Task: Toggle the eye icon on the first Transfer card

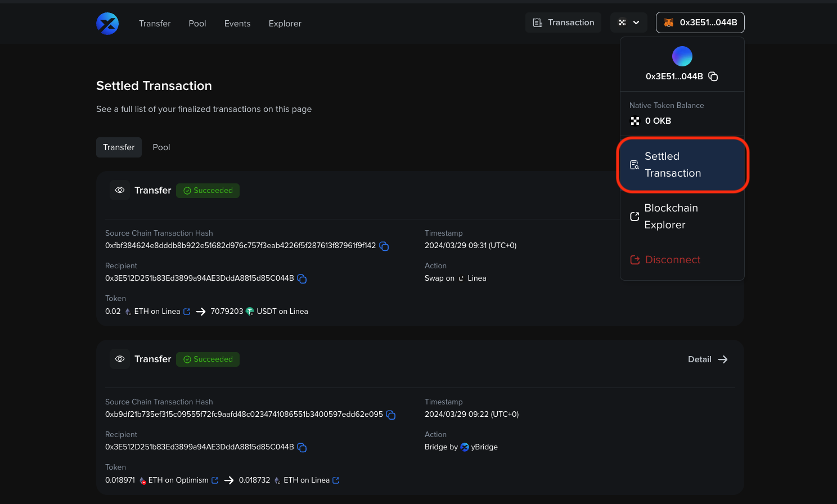Action: tap(119, 190)
